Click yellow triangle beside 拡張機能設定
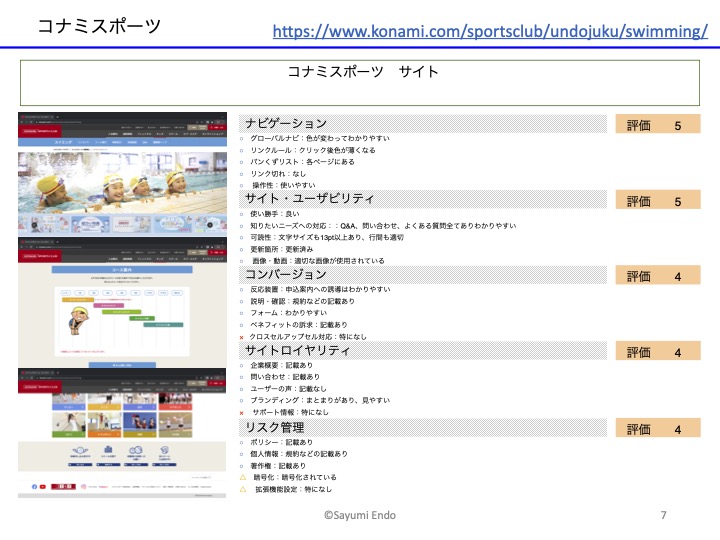 point(242,490)
